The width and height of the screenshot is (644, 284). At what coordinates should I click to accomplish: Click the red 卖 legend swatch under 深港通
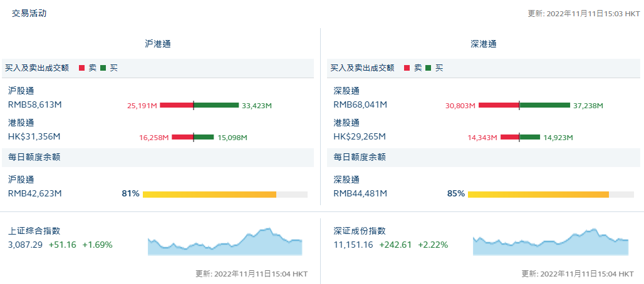pyautogui.click(x=407, y=68)
